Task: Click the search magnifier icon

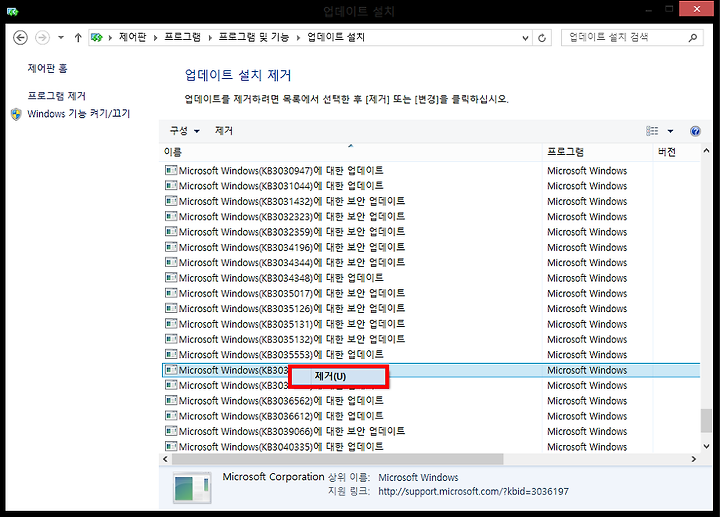Action: (x=692, y=38)
